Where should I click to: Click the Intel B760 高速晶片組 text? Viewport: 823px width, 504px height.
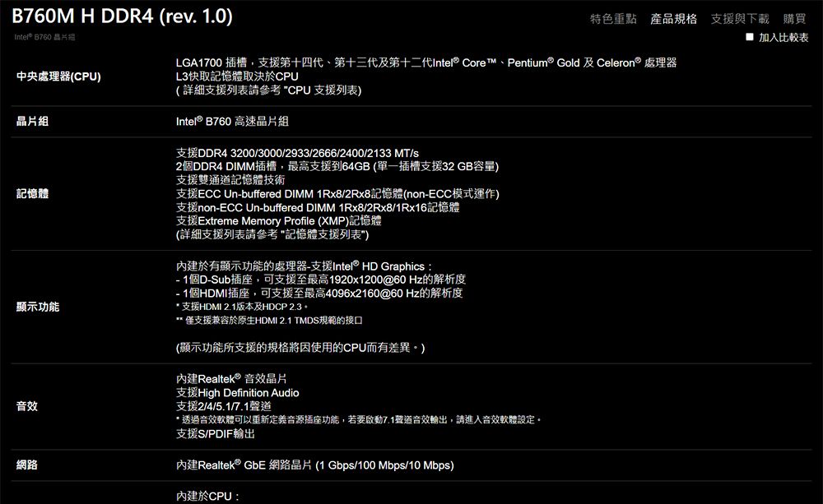[x=232, y=121]
